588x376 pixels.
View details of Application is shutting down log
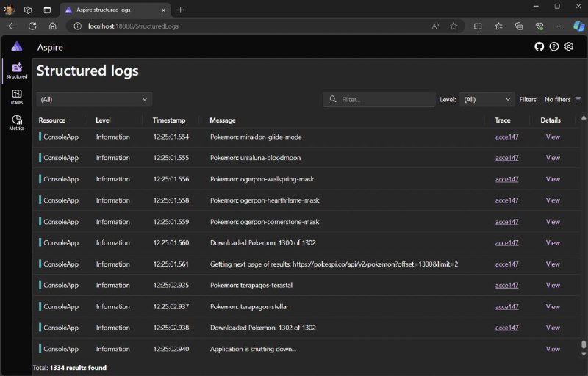point(553,349)
